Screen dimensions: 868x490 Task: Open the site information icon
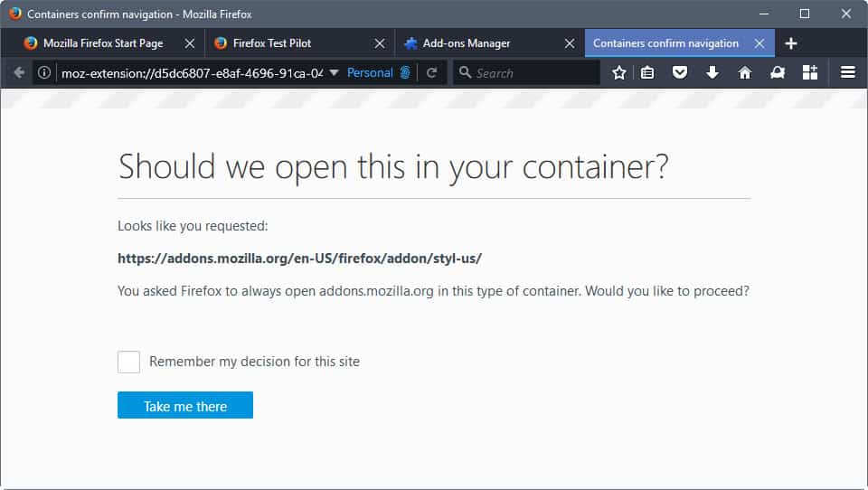[x=44, y=72]
